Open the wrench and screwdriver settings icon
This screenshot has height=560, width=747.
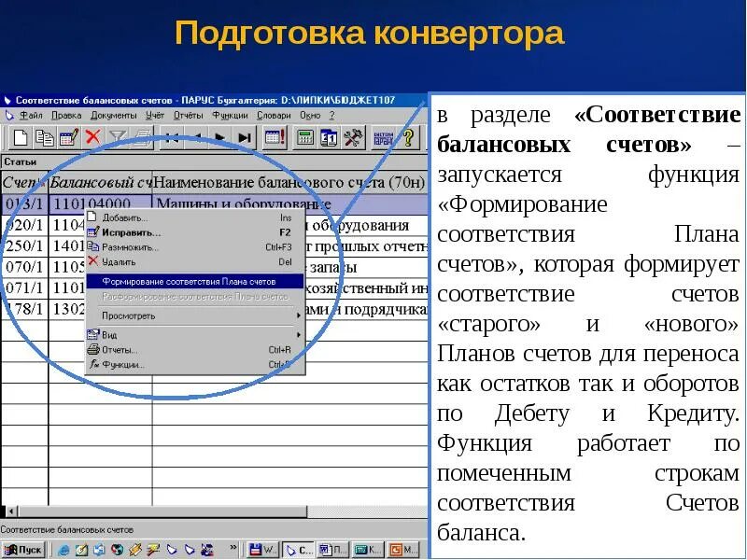coord(354,138)
